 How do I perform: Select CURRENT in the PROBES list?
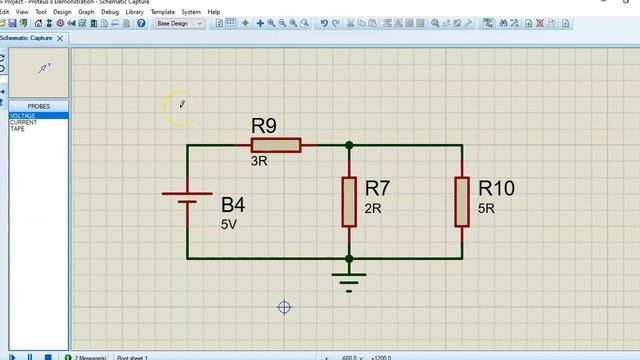tap(38, 122)
